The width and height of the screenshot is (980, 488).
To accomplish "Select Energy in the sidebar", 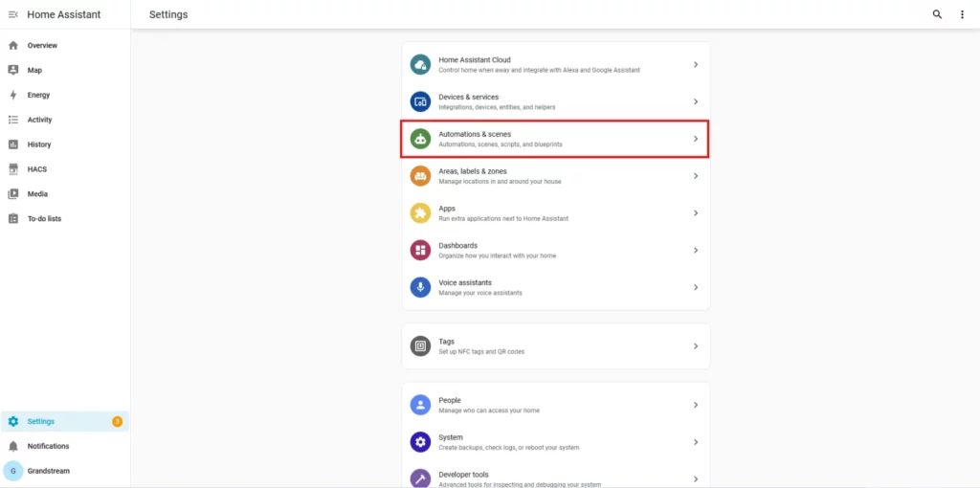I will click(65, 95).
